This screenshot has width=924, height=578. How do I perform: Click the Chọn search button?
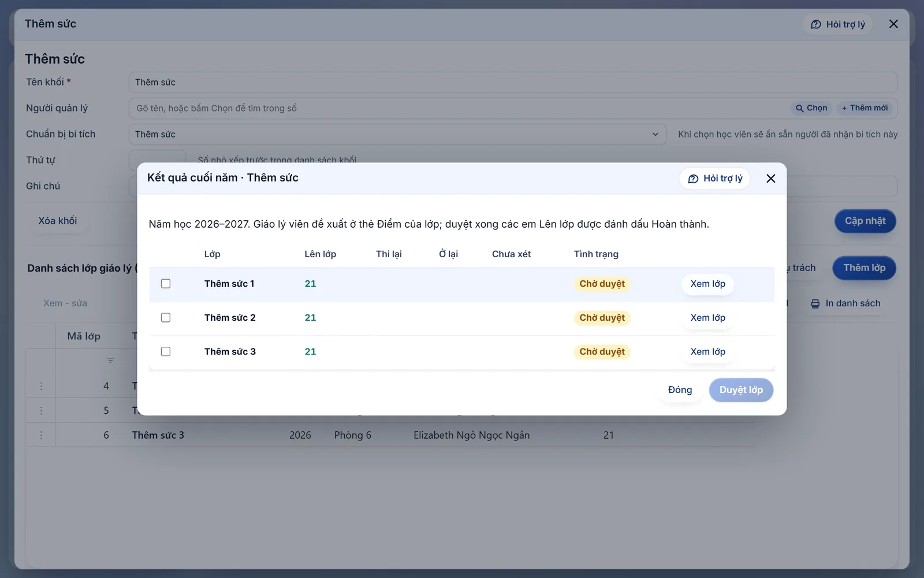[x=811, y=108]
